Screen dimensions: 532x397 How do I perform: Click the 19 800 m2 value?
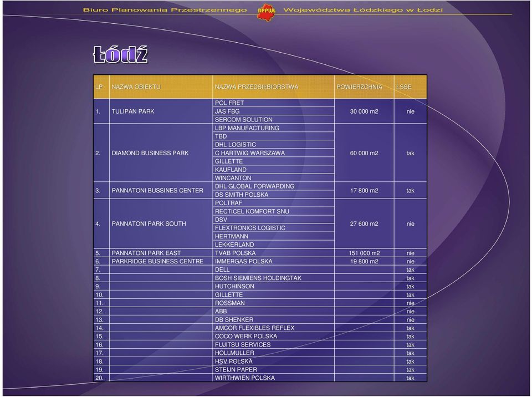(364, 261)
